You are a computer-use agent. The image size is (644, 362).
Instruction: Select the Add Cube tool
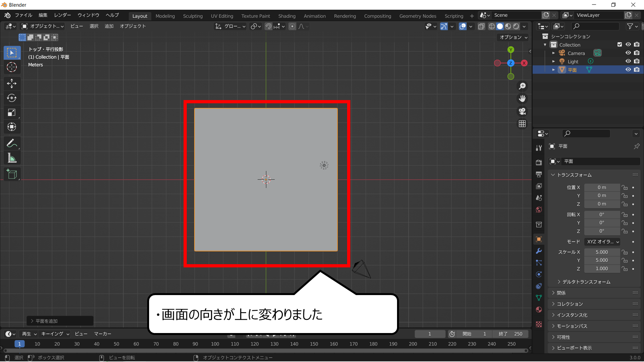[12, 174]
